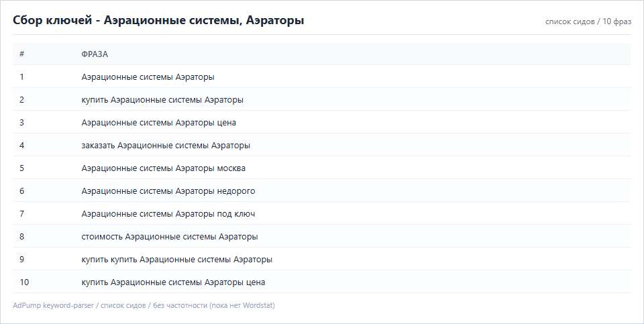Click row number 10 cell

(x=24, y=282)
